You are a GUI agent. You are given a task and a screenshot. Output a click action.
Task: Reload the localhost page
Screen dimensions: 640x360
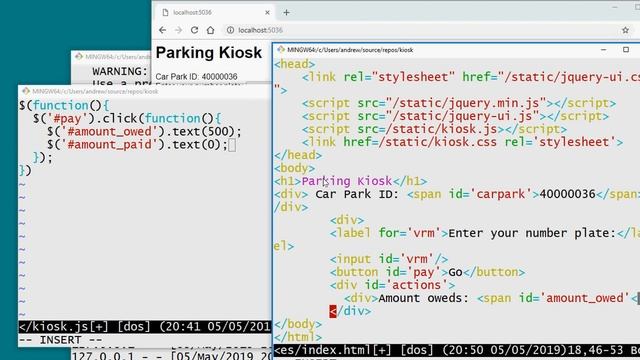coord(194,30)
